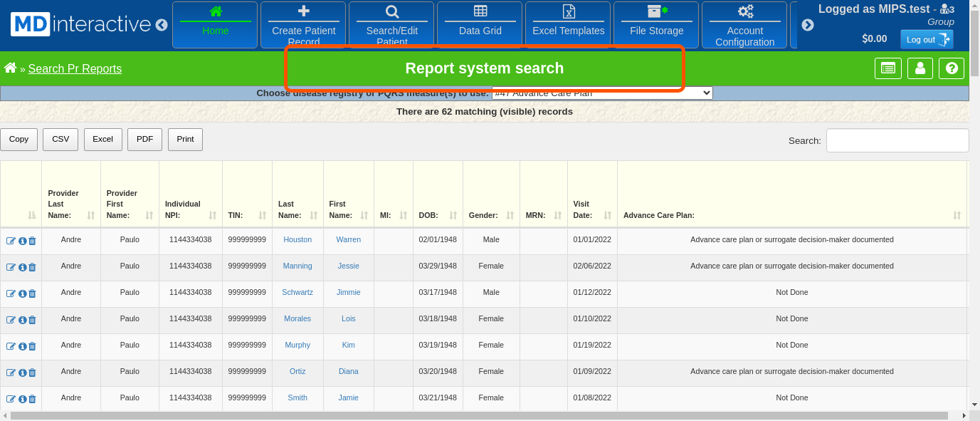This screenshot has height=421, width=980.
Task: Click the trash icon for Schwartz Jimmie row
Action: coord(32,293)
